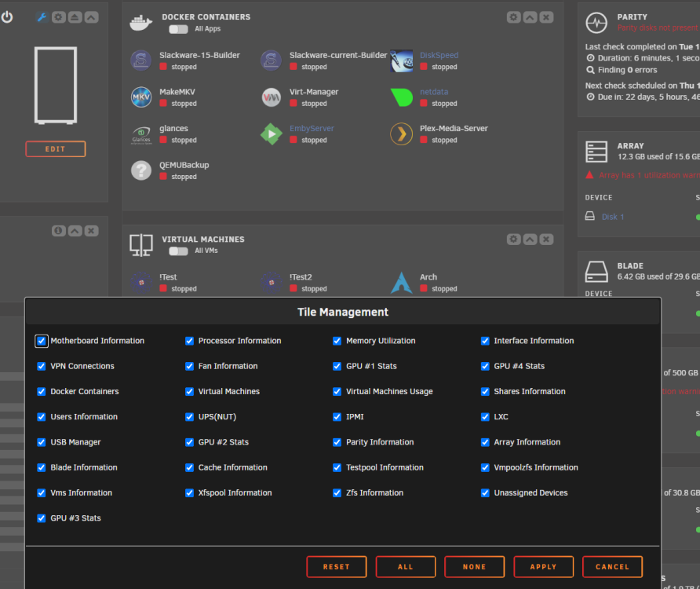Collapse the Docker Containers tile
This screenshot has width=700, height=589.
click(530, 17)
